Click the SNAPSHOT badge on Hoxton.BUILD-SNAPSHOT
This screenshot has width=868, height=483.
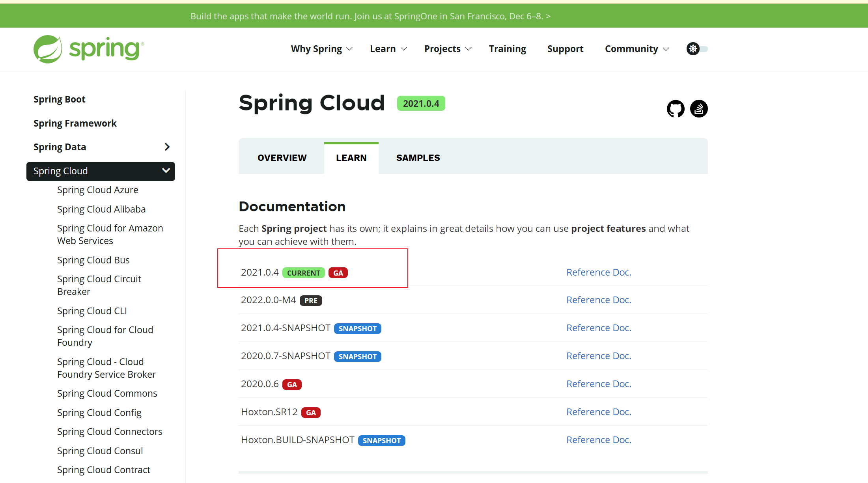tap(382, 440)
